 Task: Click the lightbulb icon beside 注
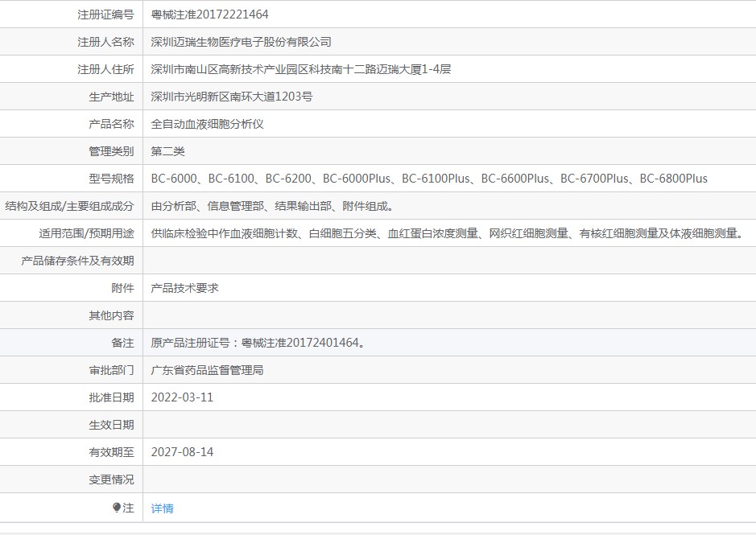(x=116, y=507)
